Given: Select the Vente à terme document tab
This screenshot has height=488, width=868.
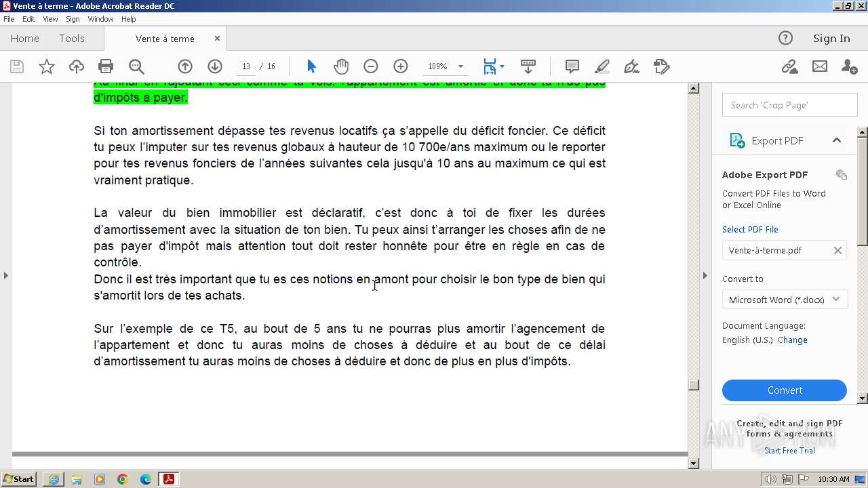Looking at the screenshot, I should pos(165,39).
